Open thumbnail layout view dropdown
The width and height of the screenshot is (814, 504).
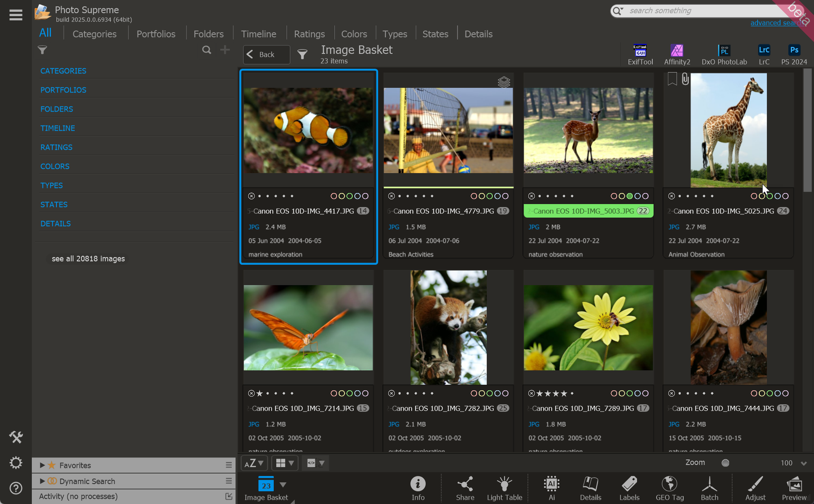pyautogui.click(x=285, y=463)
